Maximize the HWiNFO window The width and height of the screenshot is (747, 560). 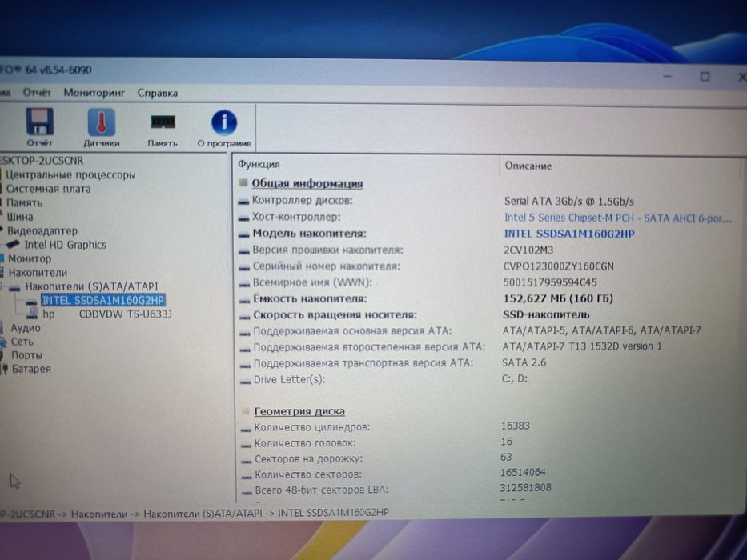pos(705,76)
